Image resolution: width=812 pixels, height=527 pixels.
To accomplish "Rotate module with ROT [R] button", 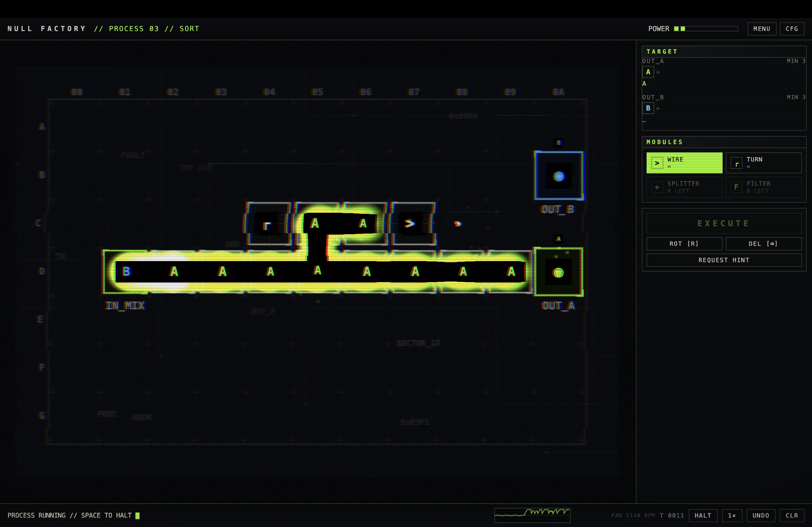I will [684, 244].
